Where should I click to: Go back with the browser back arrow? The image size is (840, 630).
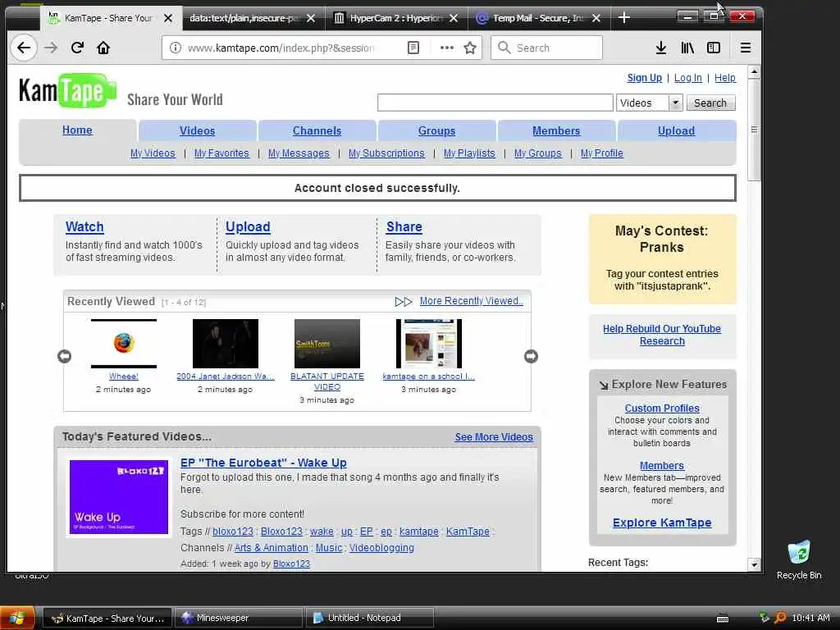click(x=24, y=48)
